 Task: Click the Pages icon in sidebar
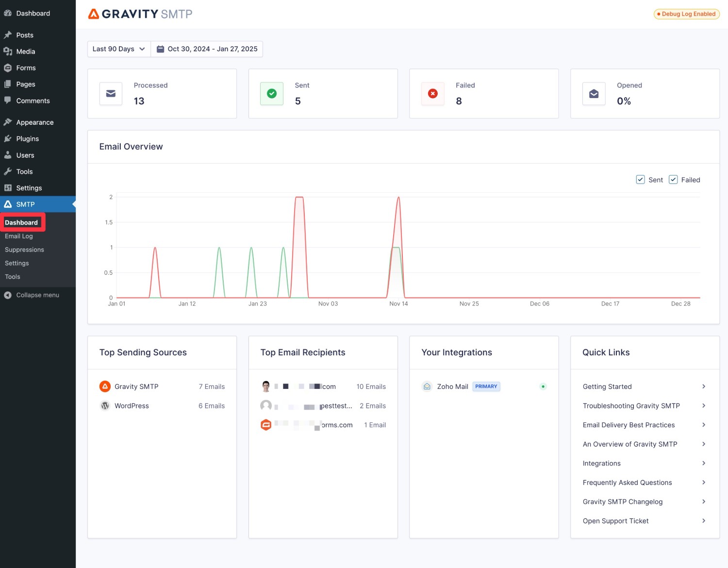8,84
